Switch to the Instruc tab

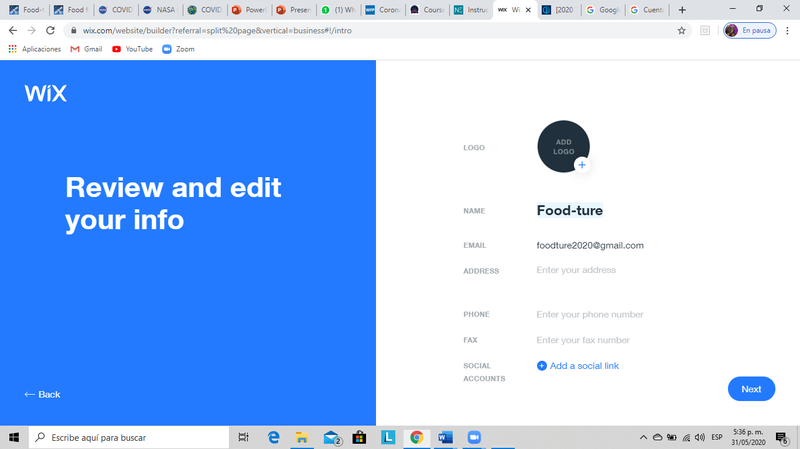(x=471, y=10)
